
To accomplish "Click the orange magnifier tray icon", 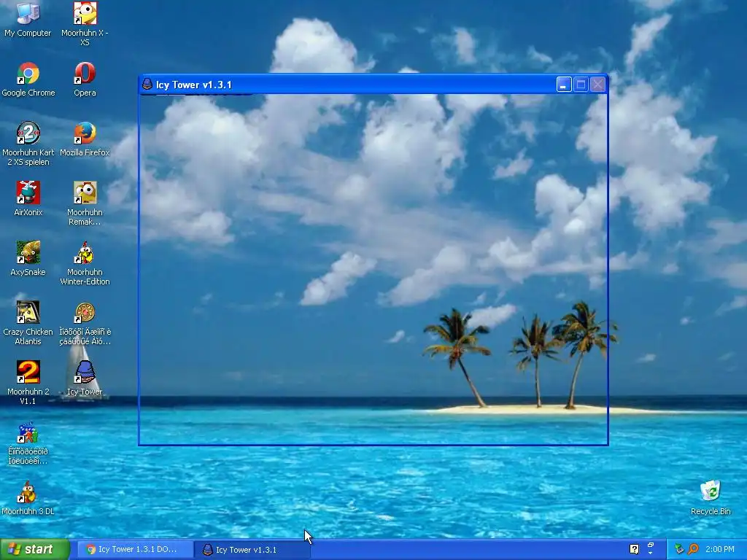I will tap(693, 549).
